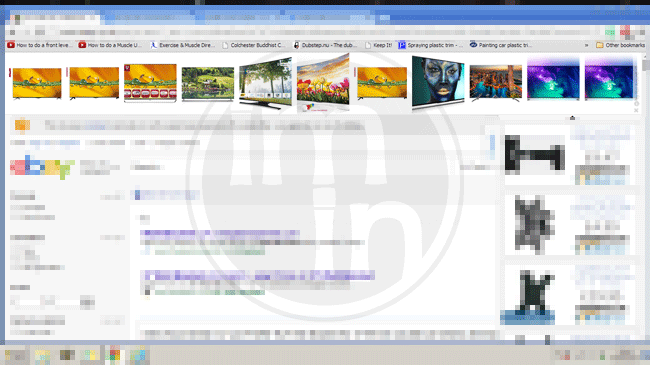This screenshot has width=650, height=365.
Task: Open the 'Keep It!' bookmark
Action: 378,45
